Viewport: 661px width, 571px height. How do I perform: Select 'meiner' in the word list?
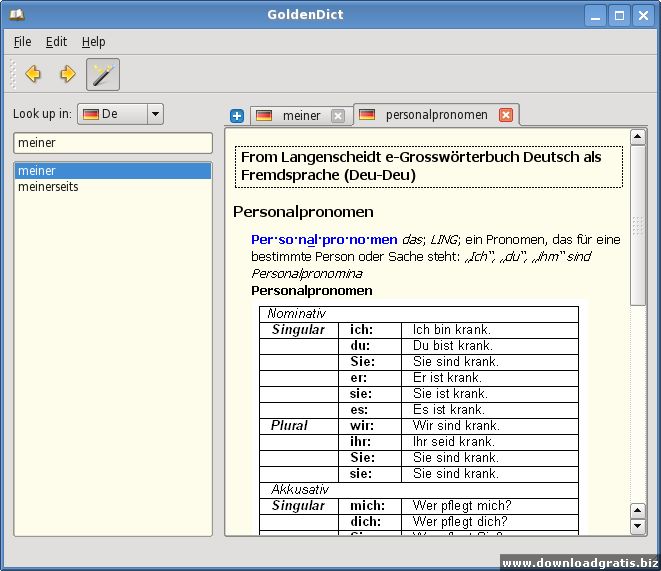pos(113,171)
